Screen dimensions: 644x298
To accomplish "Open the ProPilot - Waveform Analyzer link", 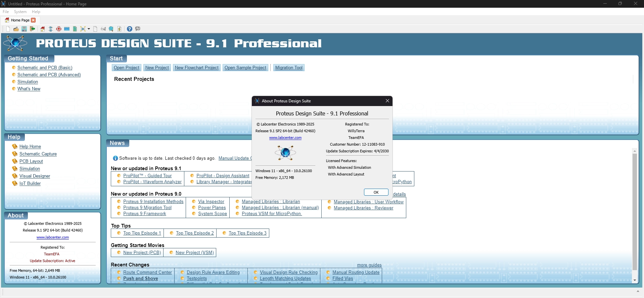I will click(152, 182).
